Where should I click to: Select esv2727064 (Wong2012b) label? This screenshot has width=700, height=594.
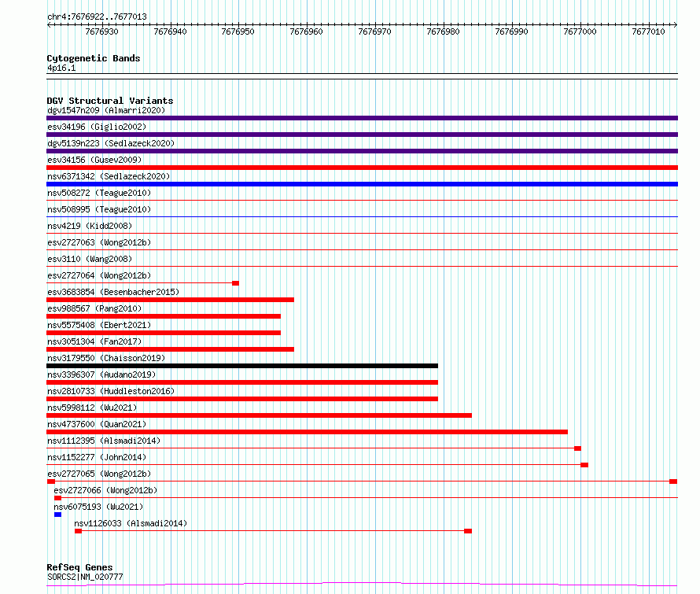click(x=99, y=275)
